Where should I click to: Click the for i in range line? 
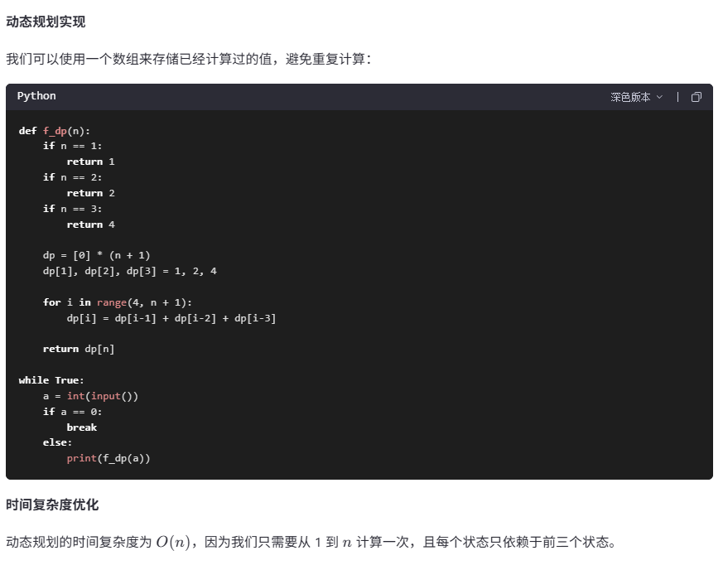(117, 302)
